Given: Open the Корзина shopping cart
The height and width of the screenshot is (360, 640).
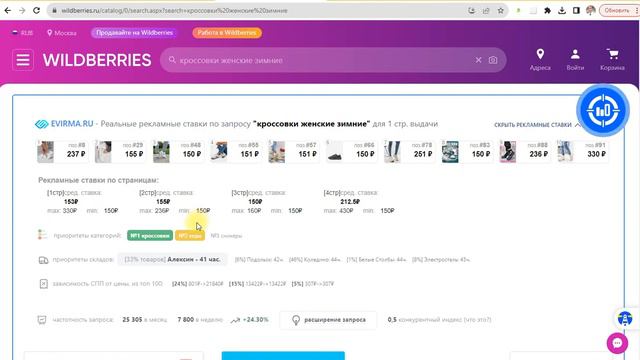Looking at the screenshot, I should click(x=612, y=60).
